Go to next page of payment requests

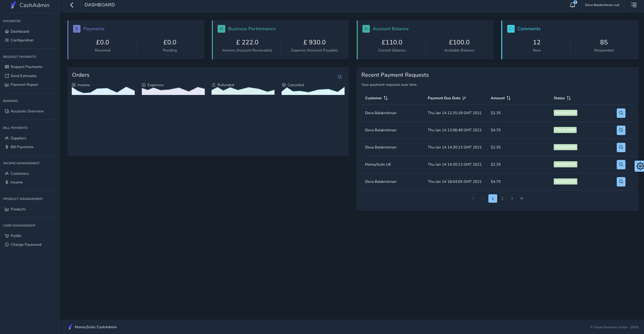[512, 199]
